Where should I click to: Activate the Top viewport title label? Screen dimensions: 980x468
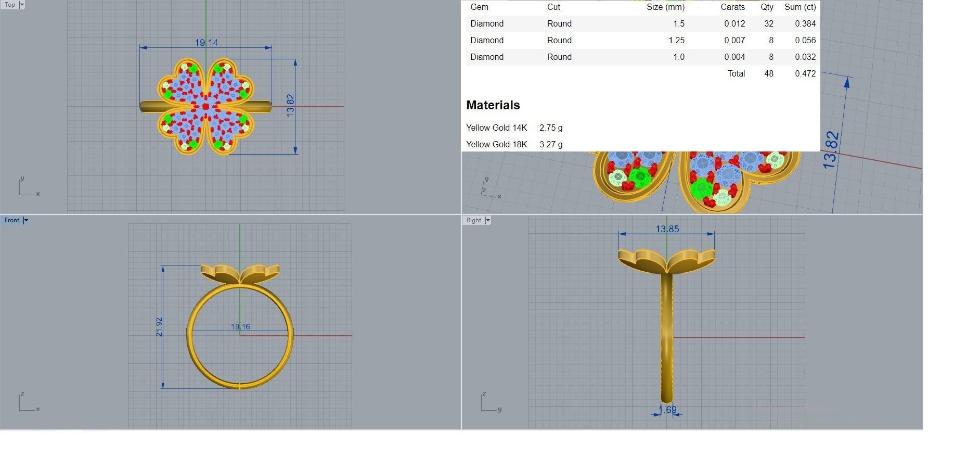pos(10,5)
